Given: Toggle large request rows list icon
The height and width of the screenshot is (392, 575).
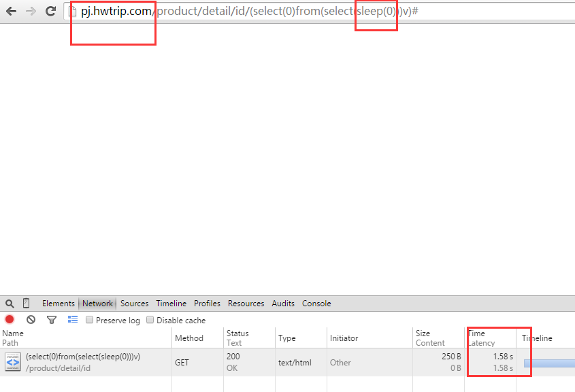Looking at the screenshot, I should (73, 319).
